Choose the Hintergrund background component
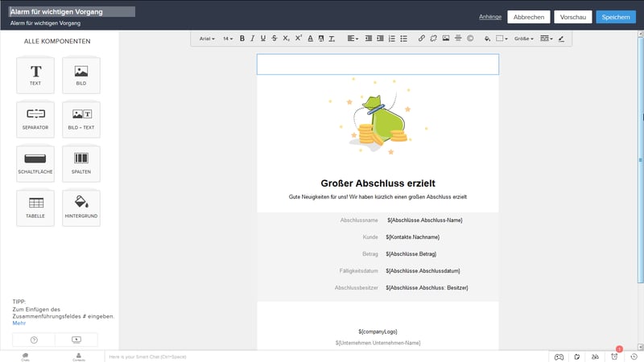The image size is (644, 362). point(81,208)
